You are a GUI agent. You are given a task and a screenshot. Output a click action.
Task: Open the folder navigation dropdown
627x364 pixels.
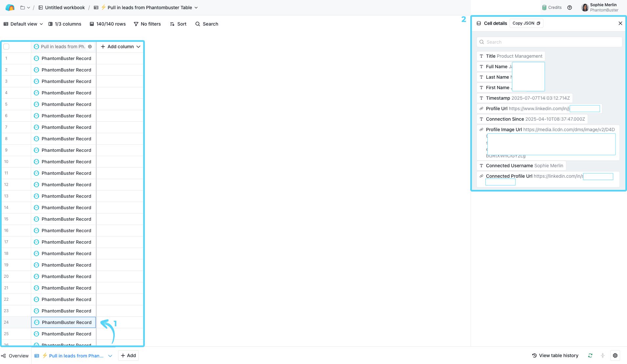click(25, 8)
